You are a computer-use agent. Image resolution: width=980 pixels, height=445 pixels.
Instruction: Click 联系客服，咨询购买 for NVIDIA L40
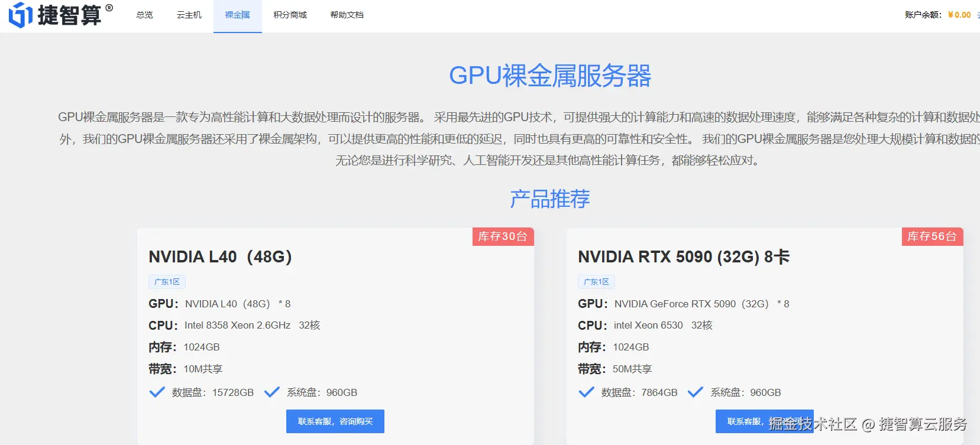pyautogui.click(x=335, y=421)
